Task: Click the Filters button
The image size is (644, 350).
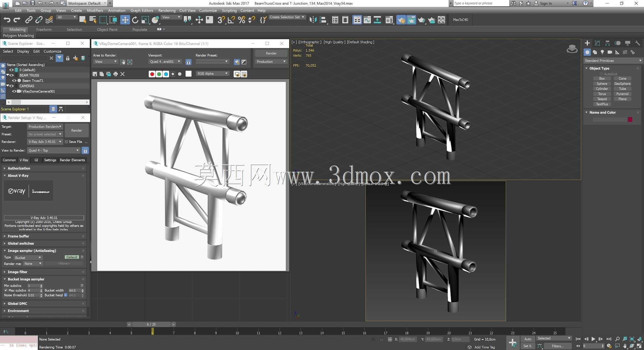Action: (x=558, y=346)
